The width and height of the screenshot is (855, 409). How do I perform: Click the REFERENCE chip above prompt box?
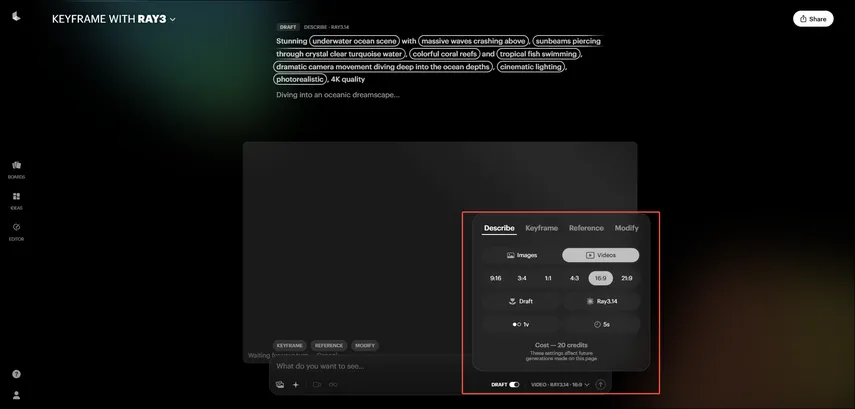point(329,346)
